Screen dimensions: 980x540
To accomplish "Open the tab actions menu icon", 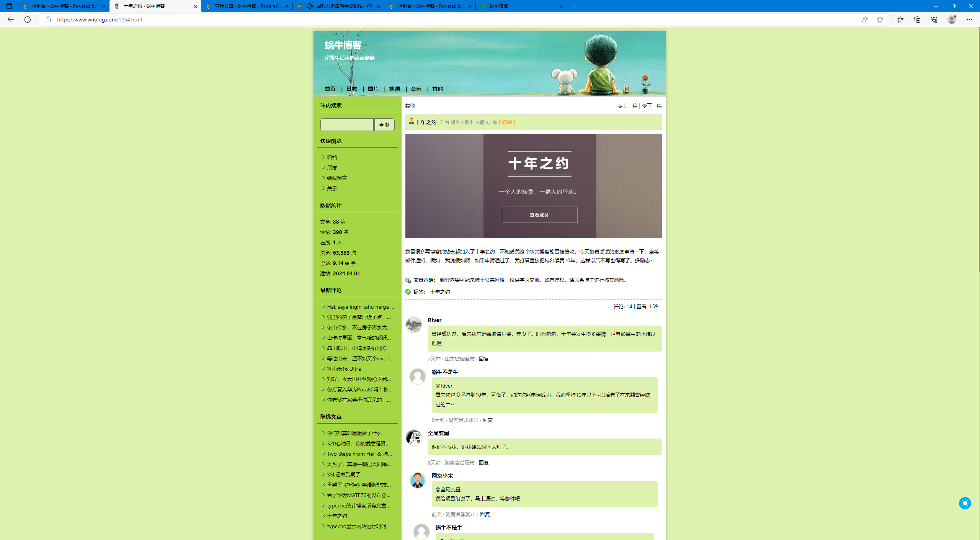I will 9,6.
